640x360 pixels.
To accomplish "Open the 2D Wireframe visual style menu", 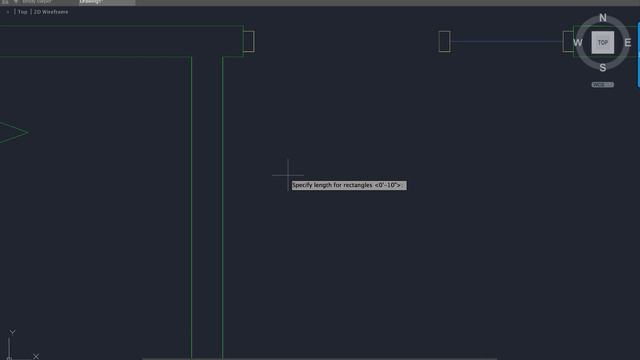I will 51,12.
